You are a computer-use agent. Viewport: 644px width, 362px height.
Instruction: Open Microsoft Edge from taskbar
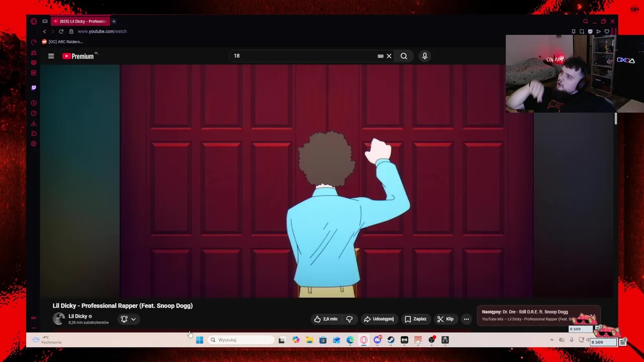tap(350, 340)
